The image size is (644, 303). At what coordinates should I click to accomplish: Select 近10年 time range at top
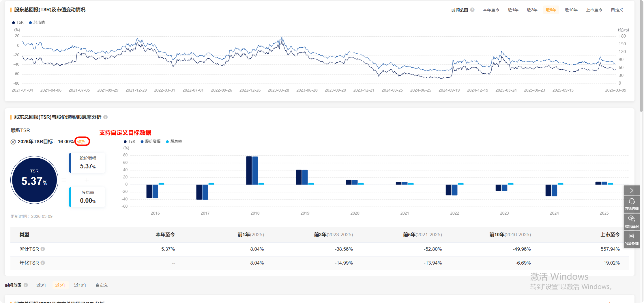[571, 10]
